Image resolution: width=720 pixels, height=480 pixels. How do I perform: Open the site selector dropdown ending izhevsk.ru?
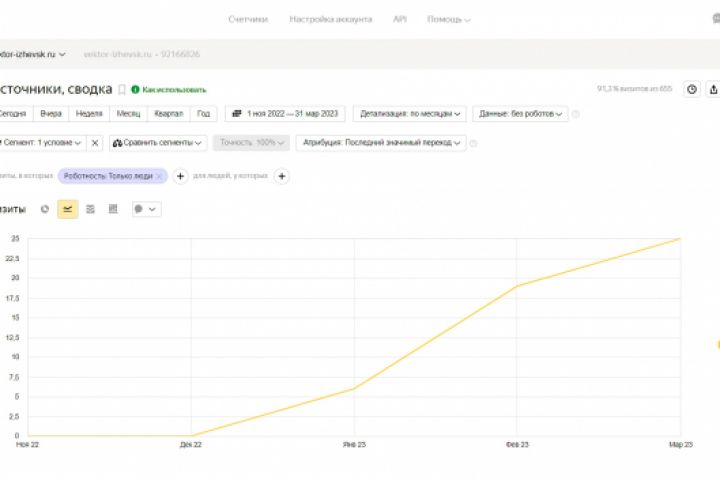32,54
